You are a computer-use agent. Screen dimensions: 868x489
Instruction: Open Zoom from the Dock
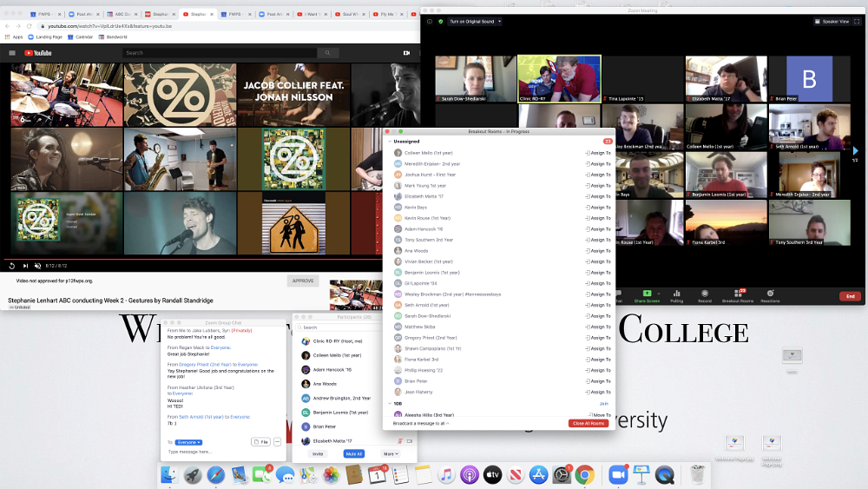(618, 474)
